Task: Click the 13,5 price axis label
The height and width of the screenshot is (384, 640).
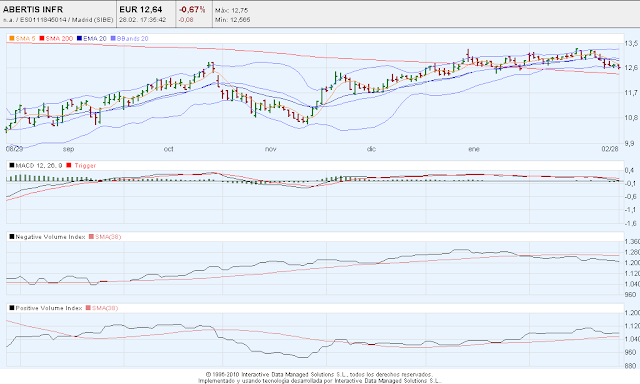Action: point(631,43)
